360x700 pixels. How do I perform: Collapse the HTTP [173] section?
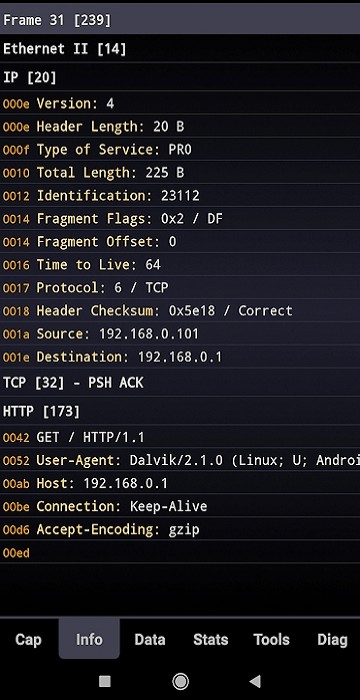pyautogui.click(x=180, y=411)
